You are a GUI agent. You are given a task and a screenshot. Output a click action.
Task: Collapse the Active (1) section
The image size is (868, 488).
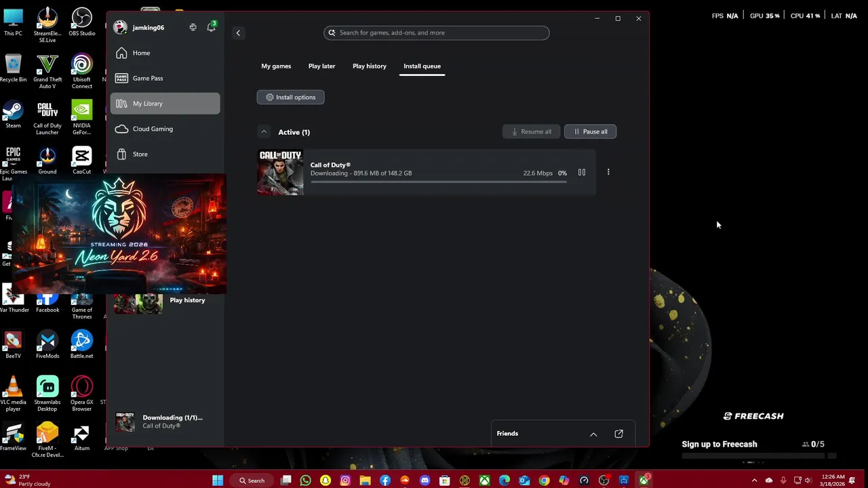coord(264,132)
